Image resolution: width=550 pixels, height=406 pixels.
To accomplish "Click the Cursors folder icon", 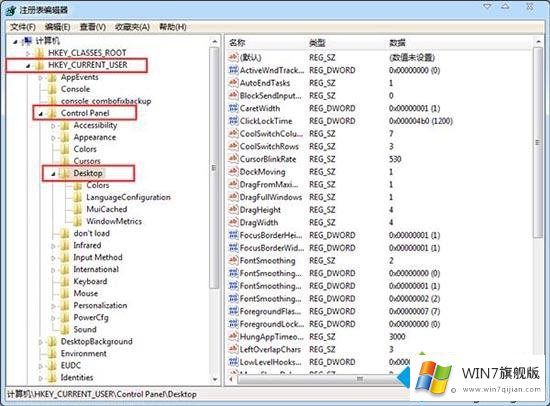I will [65, 161].
